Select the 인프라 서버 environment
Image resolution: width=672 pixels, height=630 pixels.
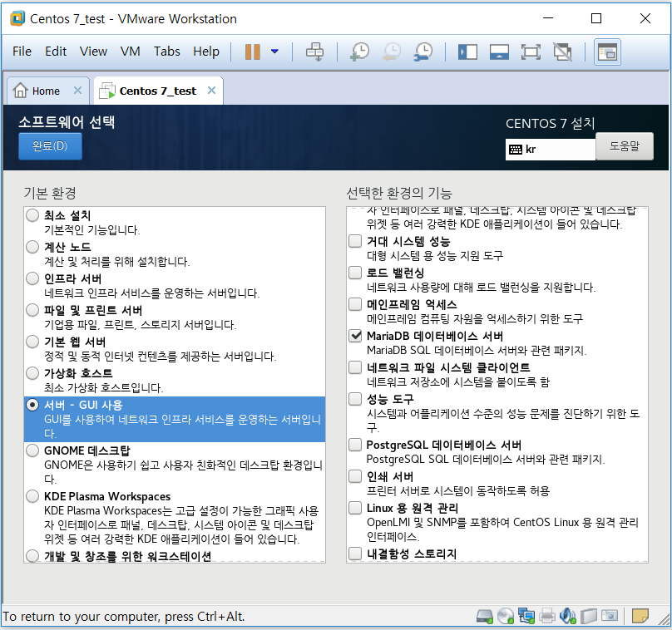(x=32, y=278)
